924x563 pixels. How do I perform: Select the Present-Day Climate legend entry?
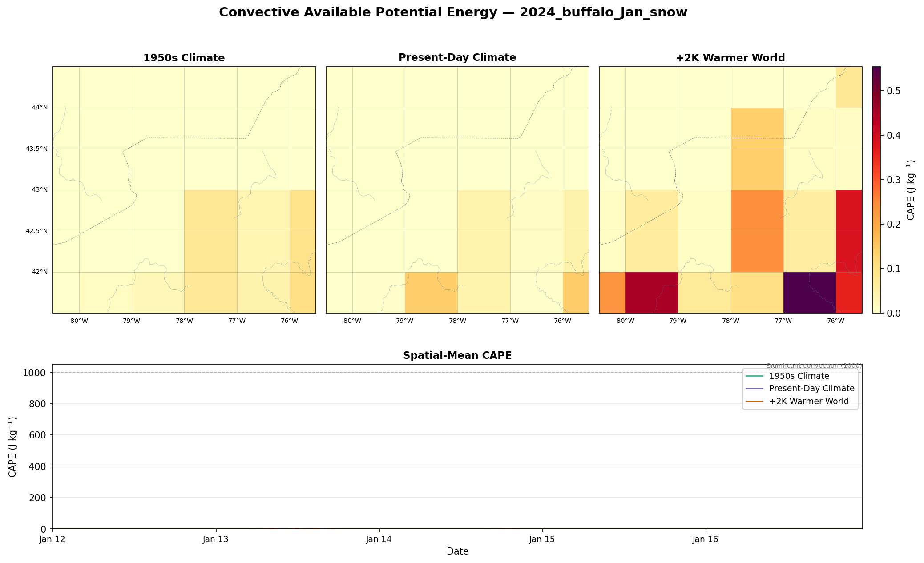[800, 389]
